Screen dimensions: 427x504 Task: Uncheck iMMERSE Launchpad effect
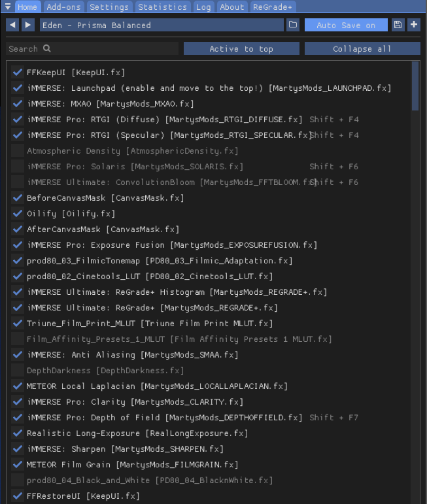point(18,88)
